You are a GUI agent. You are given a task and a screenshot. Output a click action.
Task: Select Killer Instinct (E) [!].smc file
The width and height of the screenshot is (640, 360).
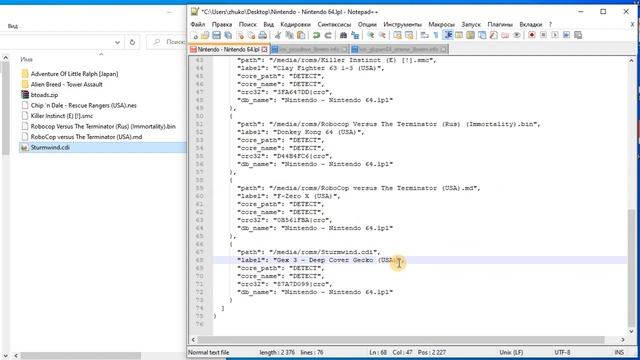[x=62, y=116]
